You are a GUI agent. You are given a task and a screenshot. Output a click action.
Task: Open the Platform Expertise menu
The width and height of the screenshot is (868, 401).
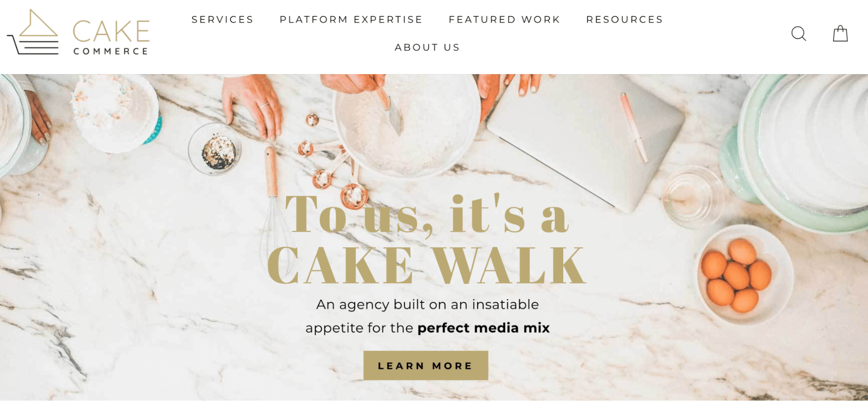351,20
